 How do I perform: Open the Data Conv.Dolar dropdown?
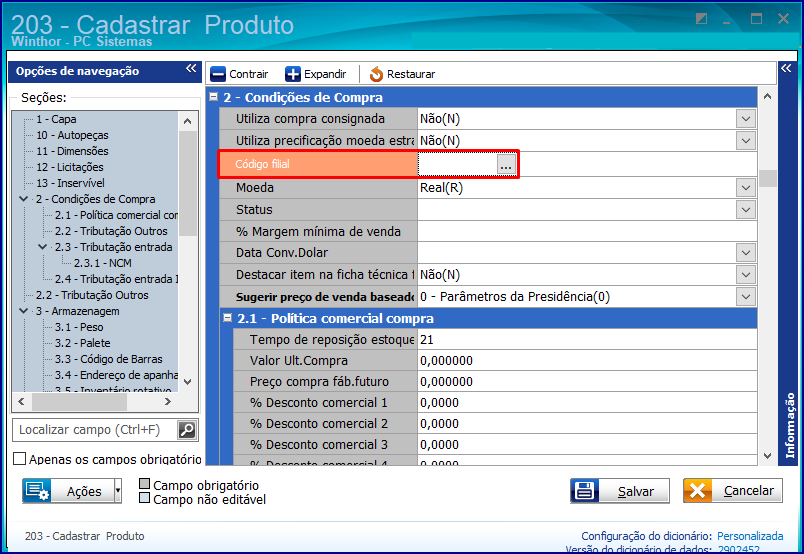coord(746,252)
